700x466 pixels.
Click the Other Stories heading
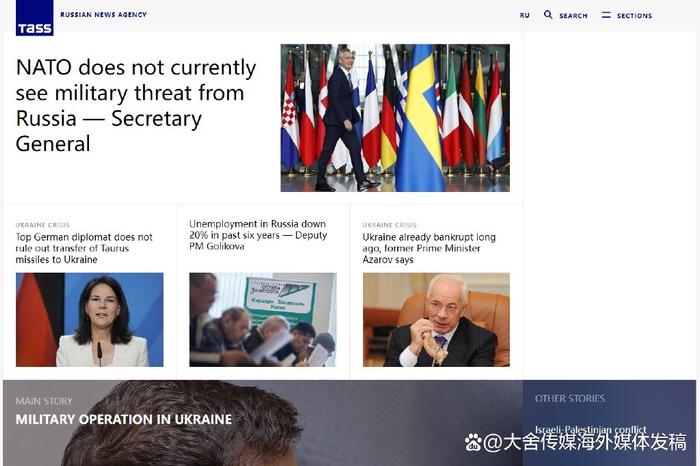[570, 398]
